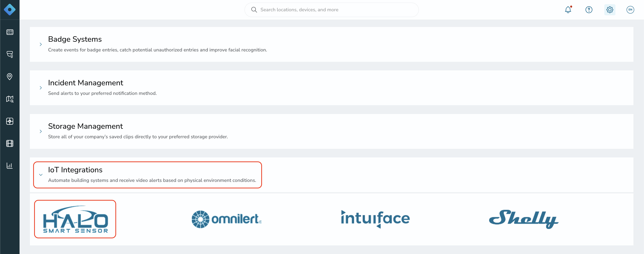The width and height of the screenshot is (644, 254).
Task: Open the cameras dashboard sidebar icon
Action: (x=10, y=32)
